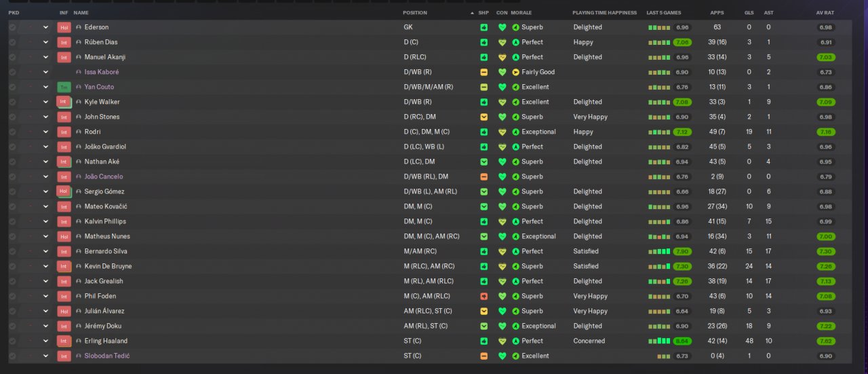The width and height of the screenshot is (868, 374).
Task: Sort by the POSITION column header
Action: [x=415, y=13]
